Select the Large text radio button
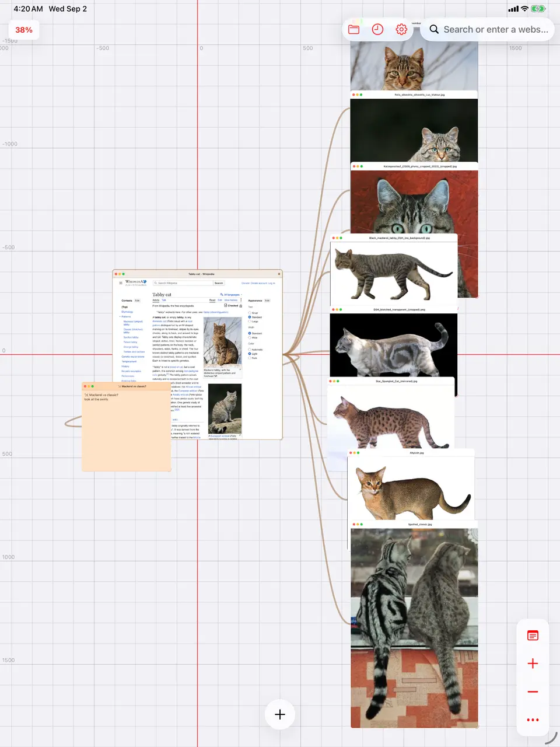 coord(250,322)
